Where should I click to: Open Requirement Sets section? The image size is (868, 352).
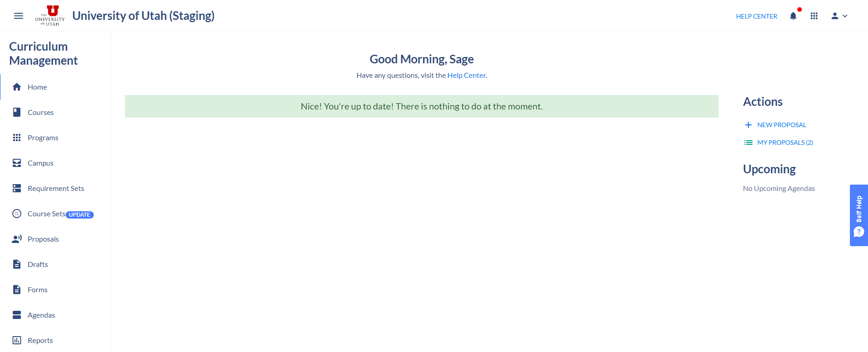[55, 188]
